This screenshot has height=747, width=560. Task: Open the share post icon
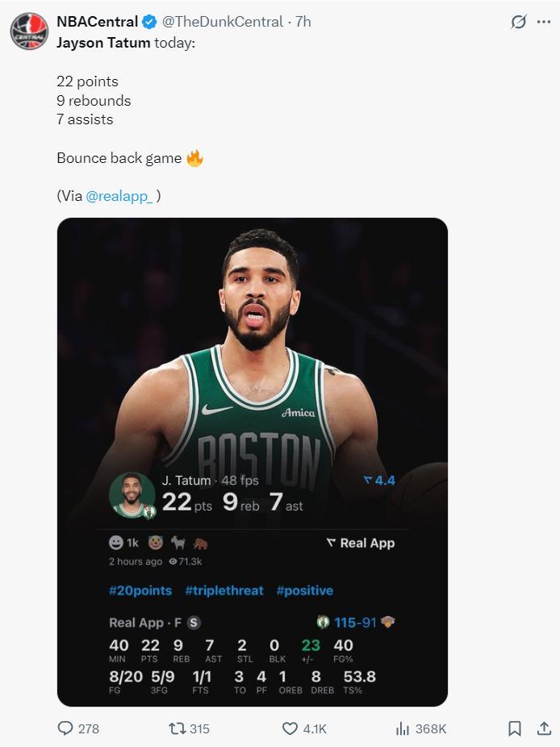[x=544, y=728]
